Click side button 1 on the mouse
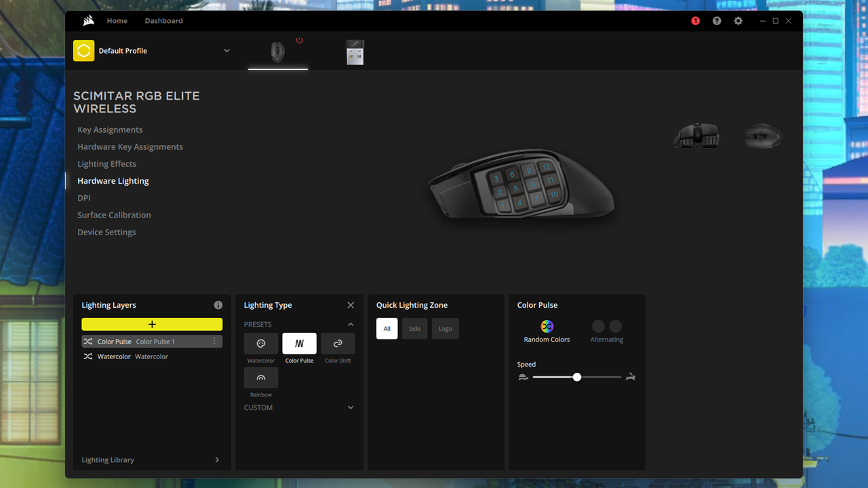Image resolution: width=868 pixels, height=488 pixels. click(504, 204)
